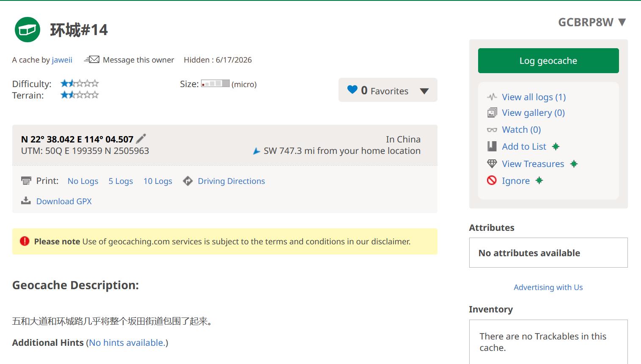Click the red warning exclamation icon
Image resolution: width=641 pixels, height=364 pixels.
coord(25,241)
